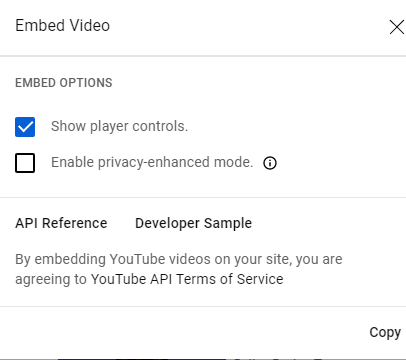Copy the embed code with Copy button
The width and height of the screenshot is (406, 360).
(385, 332)
